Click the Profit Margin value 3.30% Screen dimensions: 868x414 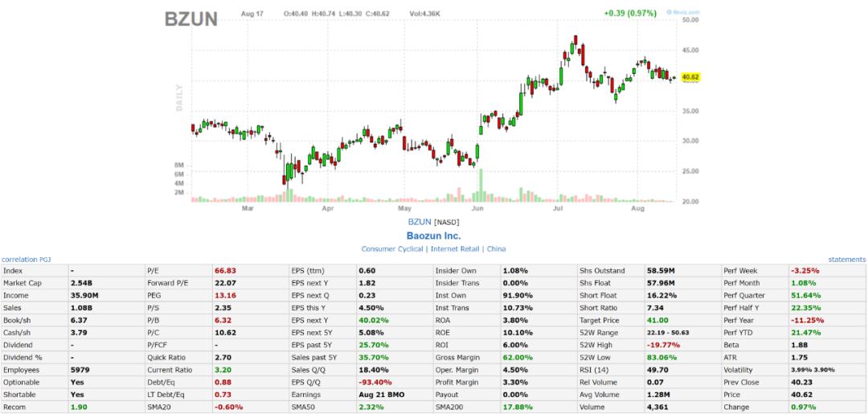[x=515, y=383]
